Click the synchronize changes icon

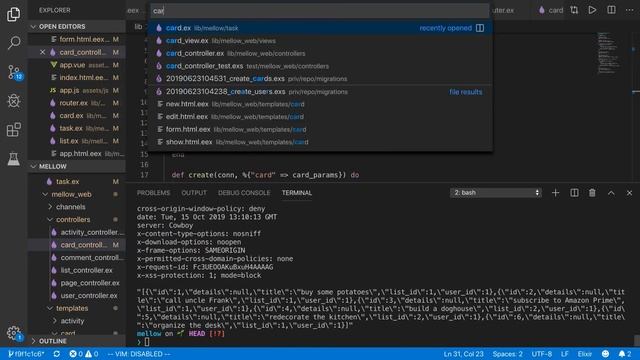coord(57,354)
